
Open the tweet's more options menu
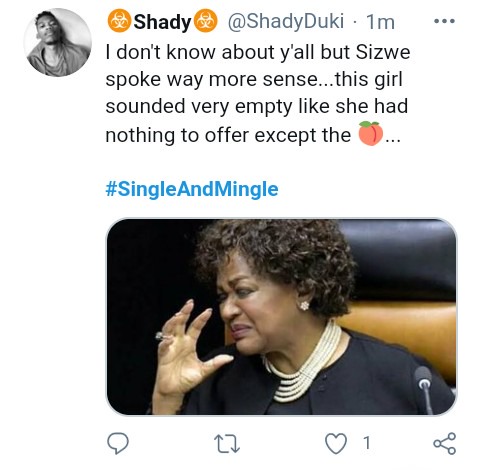point(444,21)
